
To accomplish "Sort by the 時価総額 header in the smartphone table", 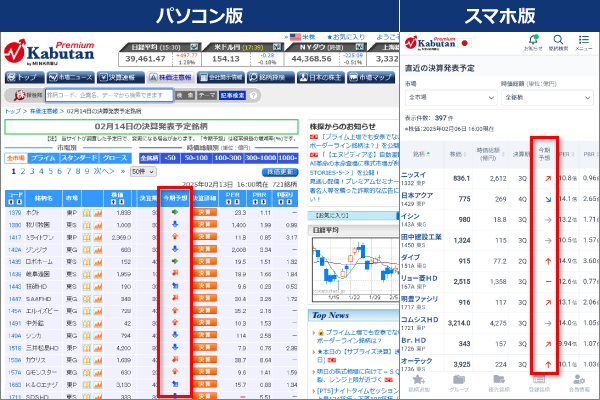I will (490, 154).
